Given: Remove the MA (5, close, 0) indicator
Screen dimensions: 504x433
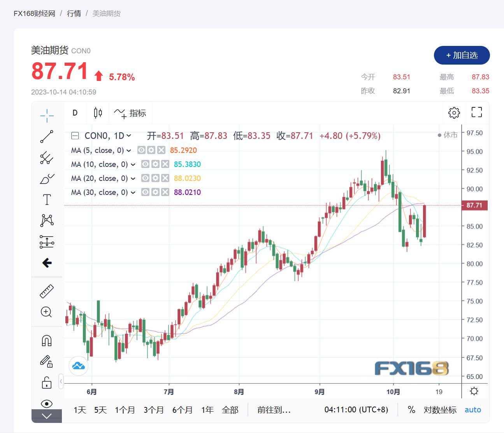Looking at the screenshot, I should [162, 150].
